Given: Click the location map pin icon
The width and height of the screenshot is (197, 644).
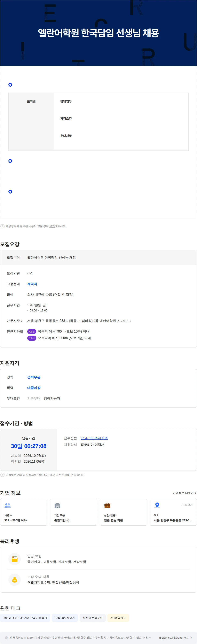Looking at the screenshot, I should coord(157,505).
